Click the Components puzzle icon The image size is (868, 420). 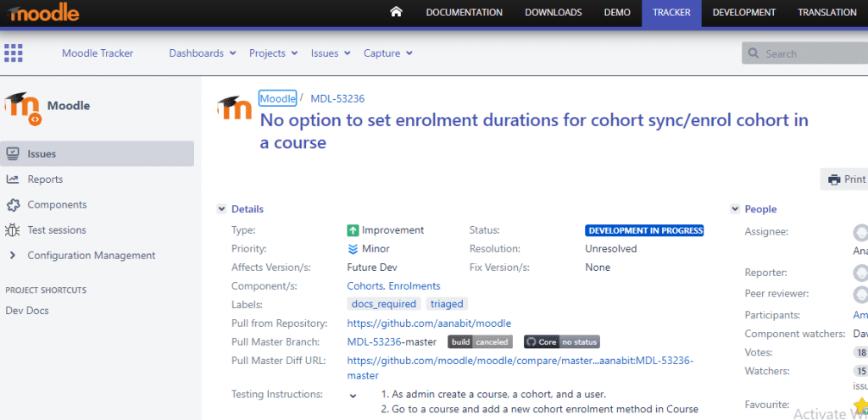12,204
